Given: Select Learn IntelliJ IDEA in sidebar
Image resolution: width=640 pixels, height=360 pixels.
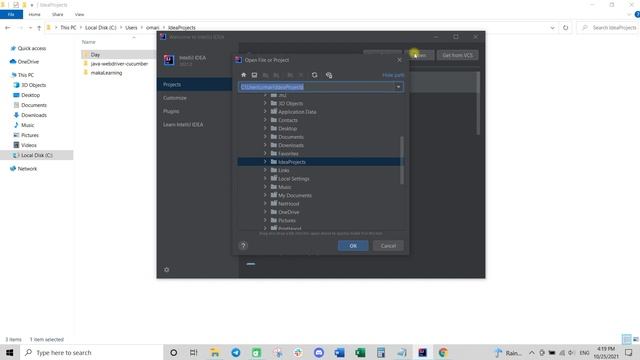Looking at the screenshot, I should [183, 124].
